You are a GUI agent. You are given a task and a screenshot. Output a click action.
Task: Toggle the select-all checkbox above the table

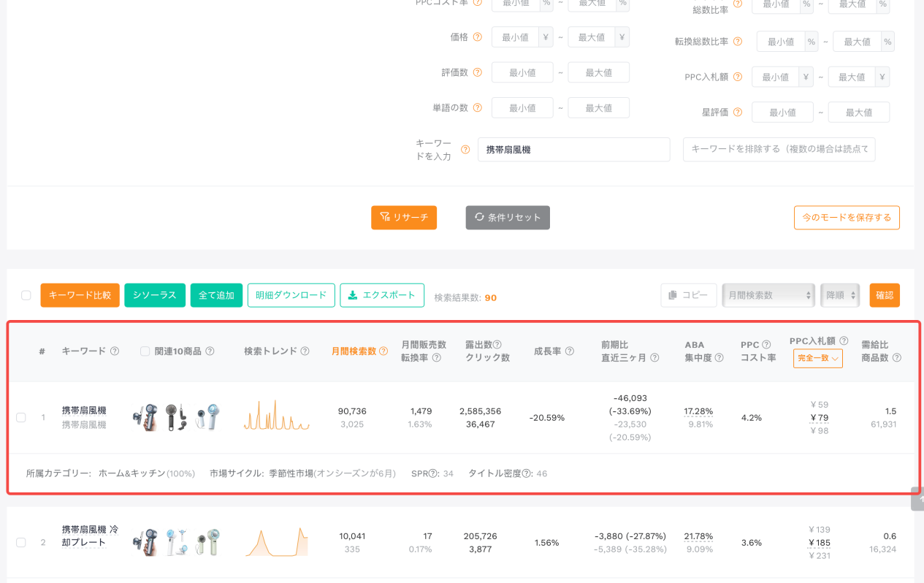(26, 295)
